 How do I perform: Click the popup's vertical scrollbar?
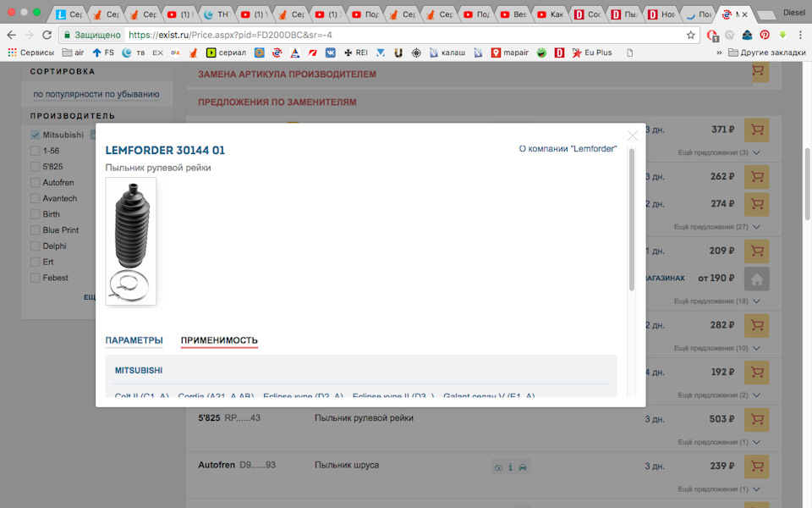pos(631,220)
